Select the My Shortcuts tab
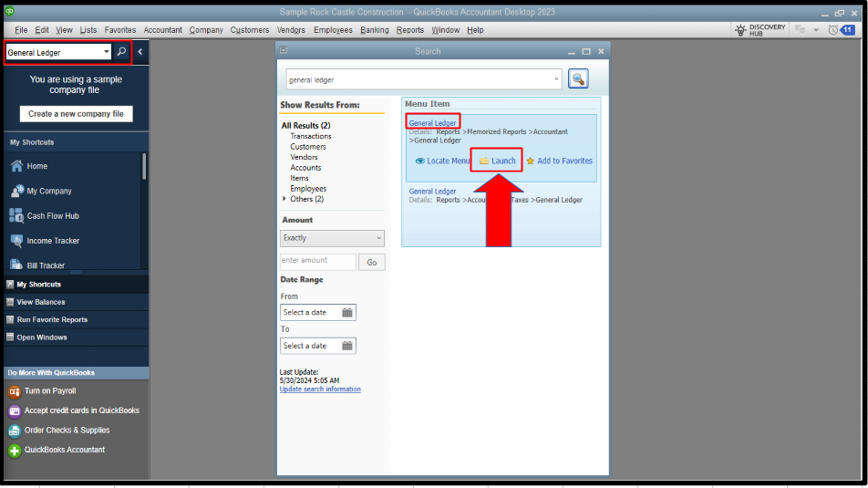Viewport: 868px width, 488px height. tap(77, 285)
